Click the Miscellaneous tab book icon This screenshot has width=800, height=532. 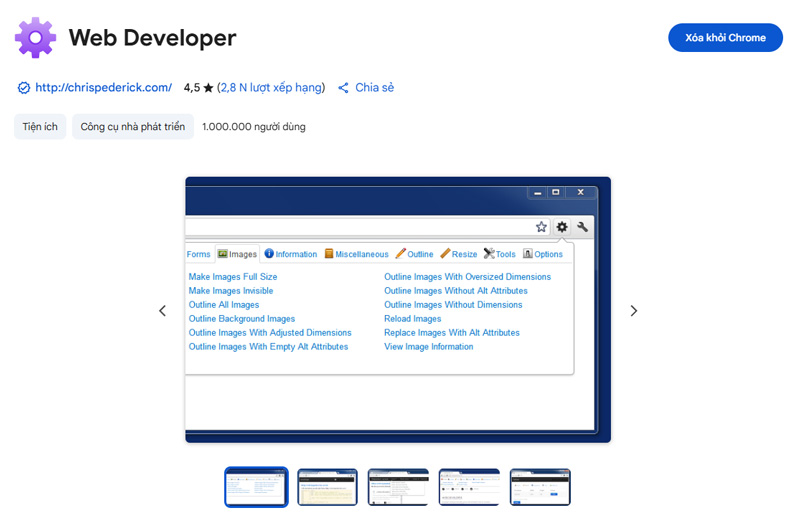click(x=329, y=254)
